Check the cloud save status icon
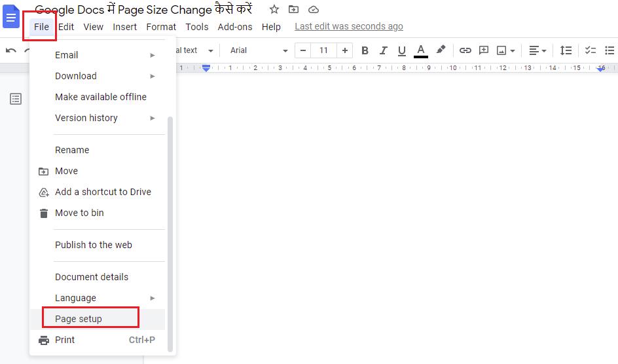 pyautogui.click(x=314, y=9)
